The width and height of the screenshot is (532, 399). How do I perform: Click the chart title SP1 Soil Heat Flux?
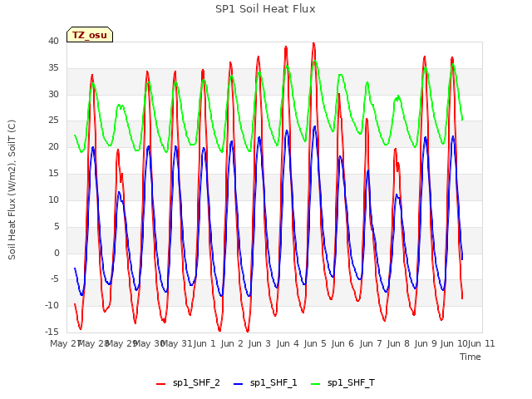265,9
